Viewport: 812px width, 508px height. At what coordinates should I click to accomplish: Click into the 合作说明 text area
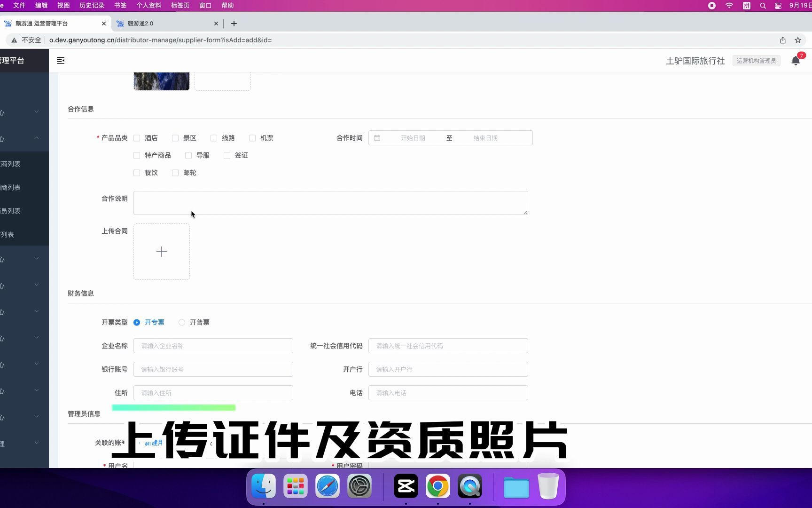pos(331,203)
